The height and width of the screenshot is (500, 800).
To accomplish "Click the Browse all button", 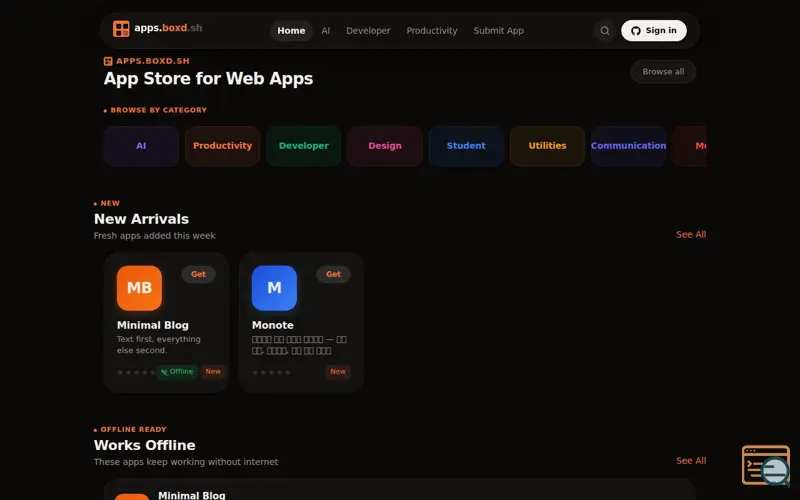I will (x=663, y=71).
